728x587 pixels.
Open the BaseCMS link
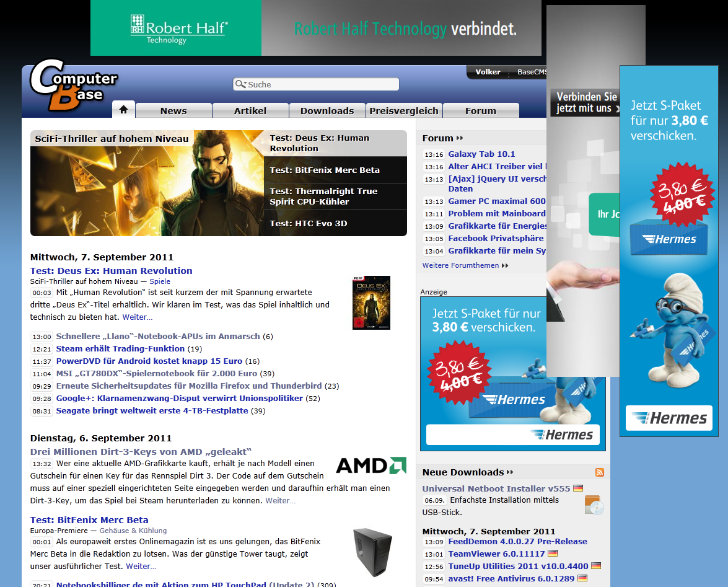532,72
